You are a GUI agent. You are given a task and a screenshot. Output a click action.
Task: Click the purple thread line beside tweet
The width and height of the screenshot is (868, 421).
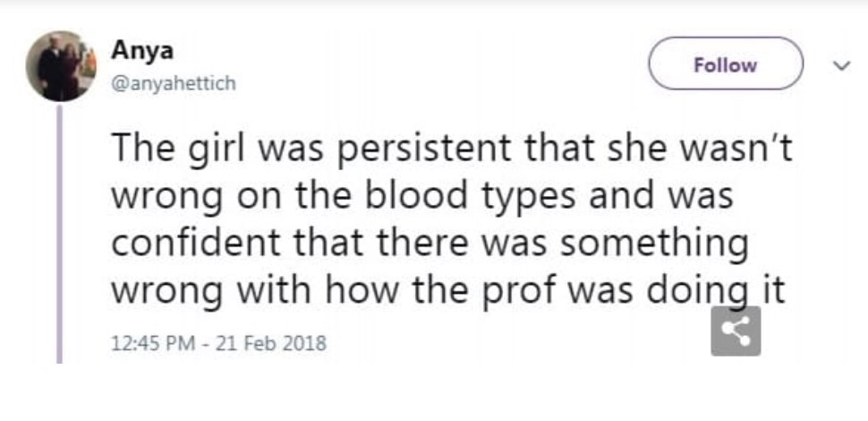pyautogui.click(x=61, y=233)
